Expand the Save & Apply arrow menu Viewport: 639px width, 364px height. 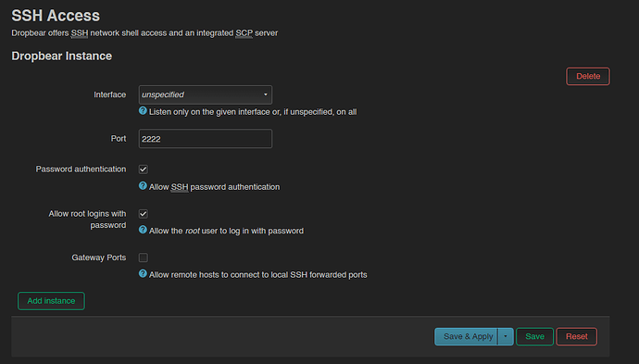pos(506,337)
